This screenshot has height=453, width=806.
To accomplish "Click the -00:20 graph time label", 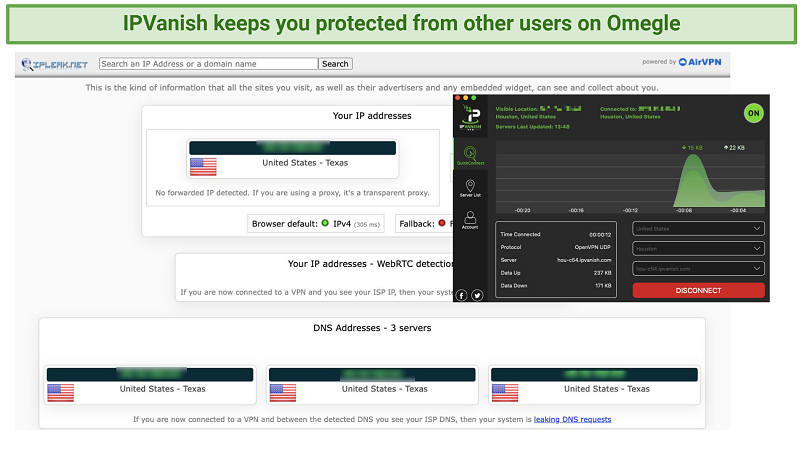I will [522, 210].
